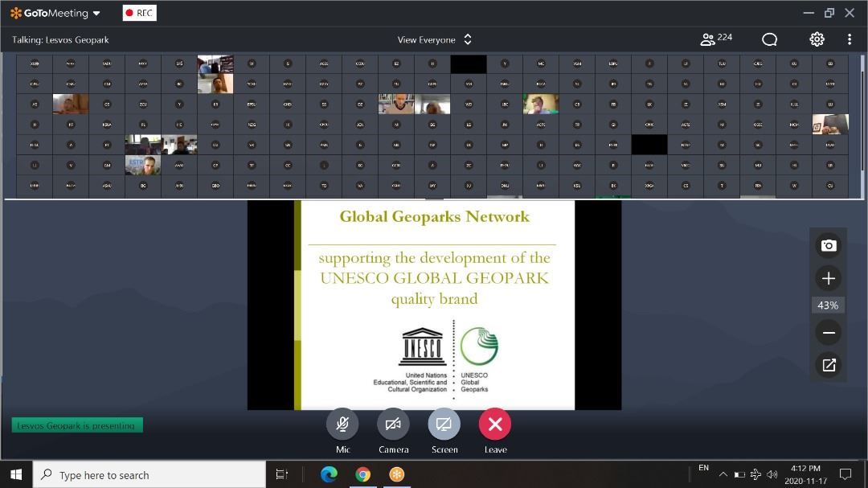
Task: Click the 'Talking: Lesvos Geopark' label
Action: tap(60, 40)
